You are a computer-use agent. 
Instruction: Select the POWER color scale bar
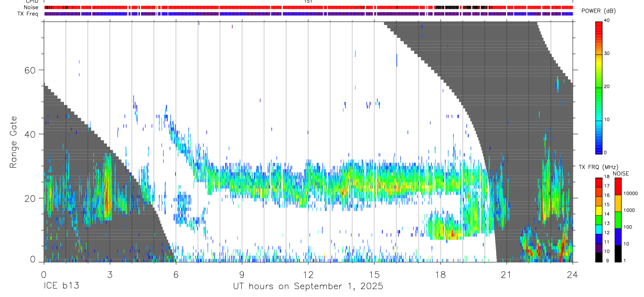(598, 87)
